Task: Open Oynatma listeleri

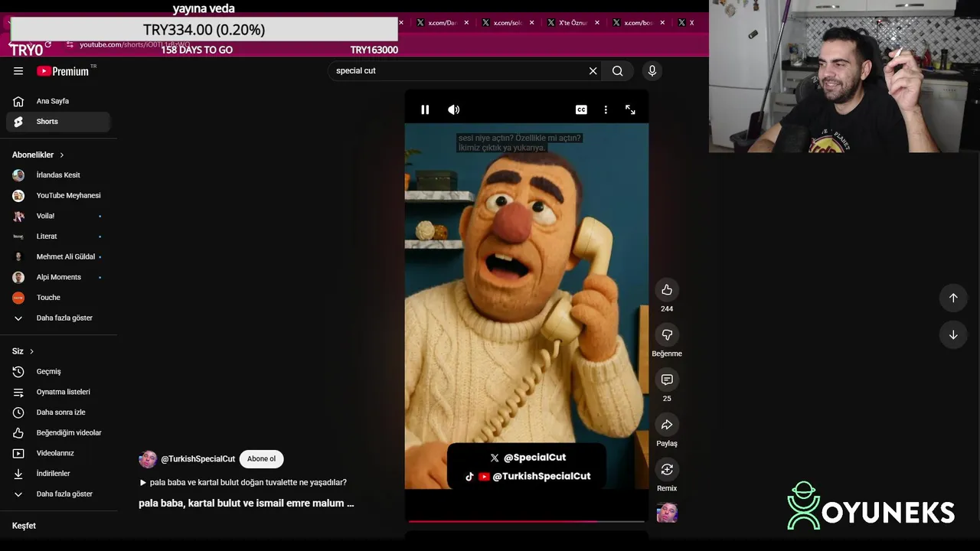Action: point(58,392)
